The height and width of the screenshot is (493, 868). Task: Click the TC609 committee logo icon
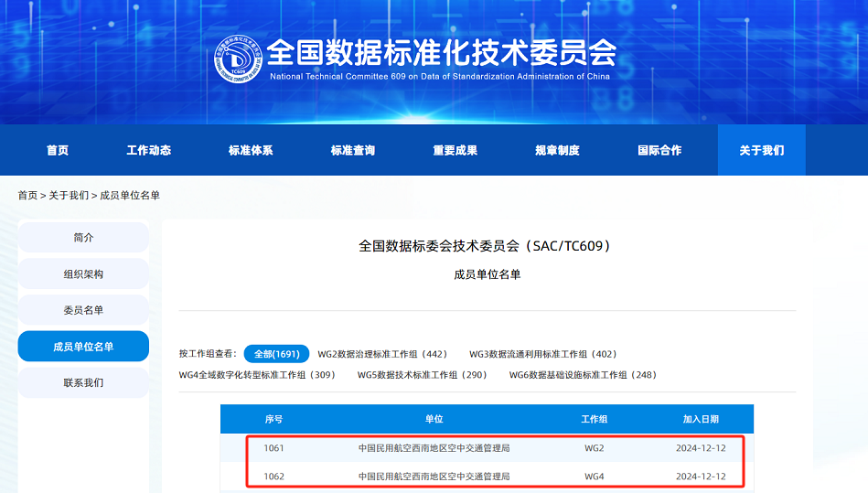pyautogui.click(x=238, y=59)
